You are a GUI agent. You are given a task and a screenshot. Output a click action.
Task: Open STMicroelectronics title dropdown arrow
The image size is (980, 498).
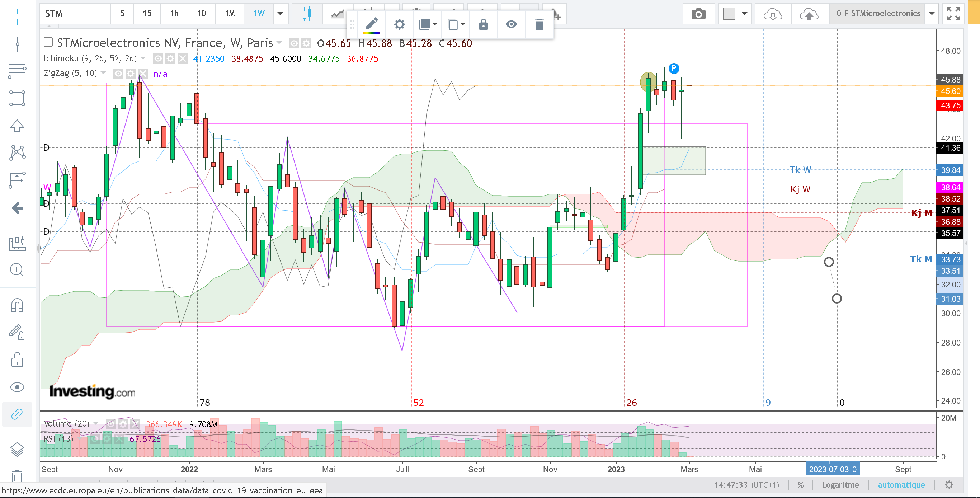(x=279, y=43)
